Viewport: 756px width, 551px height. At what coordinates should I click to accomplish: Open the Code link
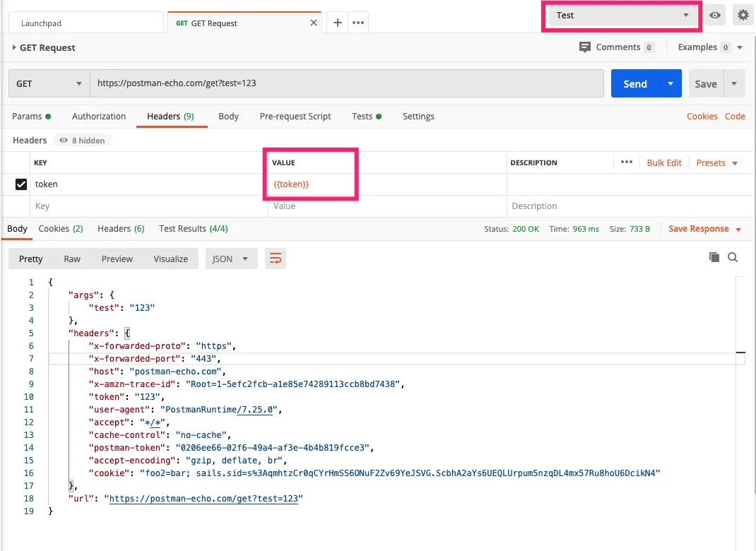coord(735,116)
